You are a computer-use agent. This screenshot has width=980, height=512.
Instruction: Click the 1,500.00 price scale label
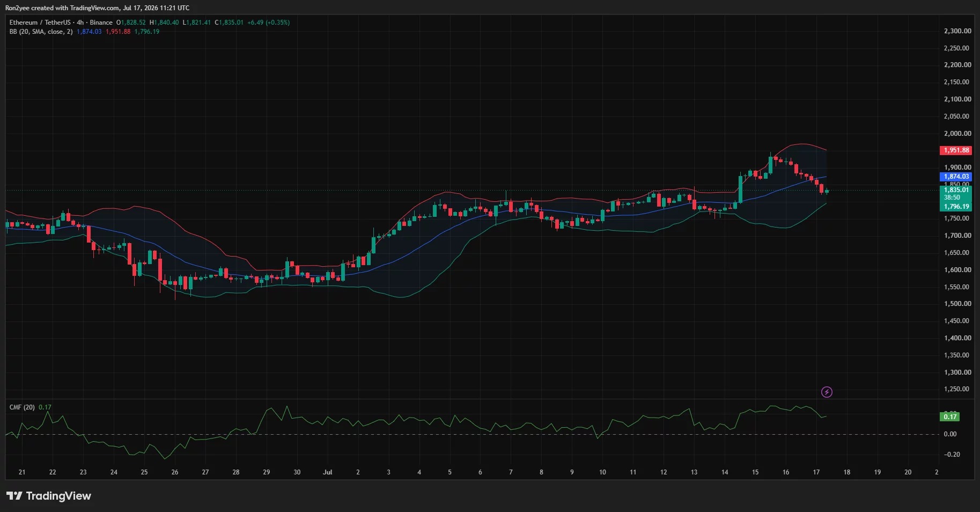pos(957,304)
